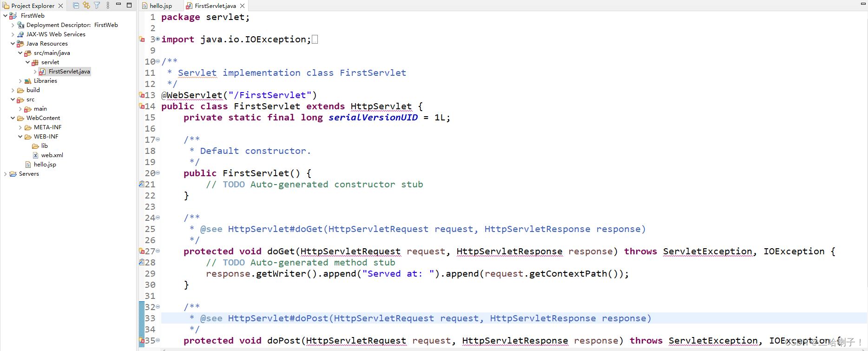Fold the Javadoc comment on line 10
The image size is (868, 351).
pyautogui.click(x=158, y=61)
